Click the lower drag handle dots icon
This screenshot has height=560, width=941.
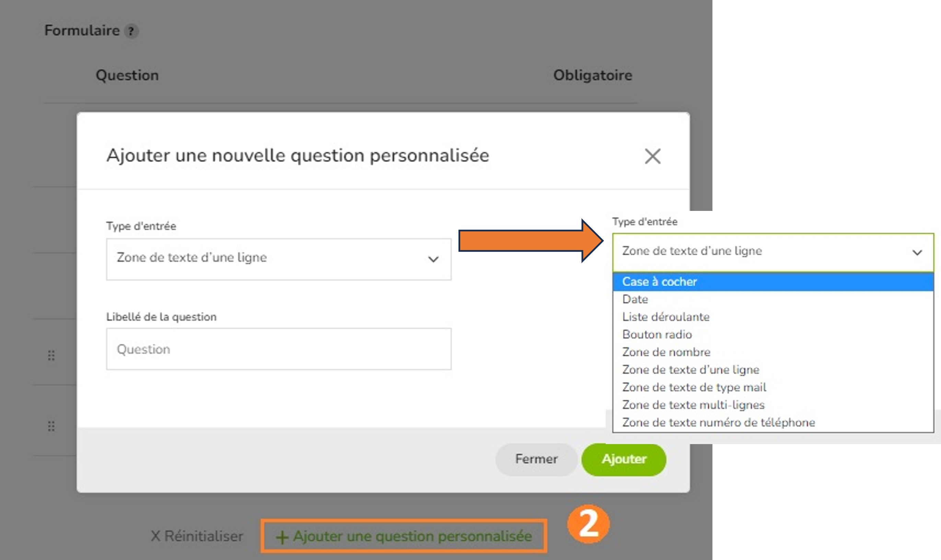click(x=51, y=426)
